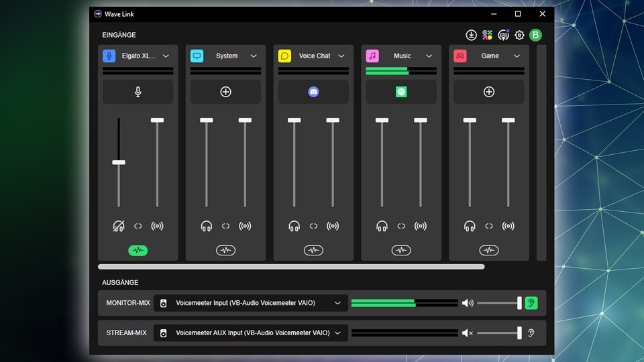Open effects for Voice Chat channel
Viewport: 644px width, 362px height.
click(313, 250)
